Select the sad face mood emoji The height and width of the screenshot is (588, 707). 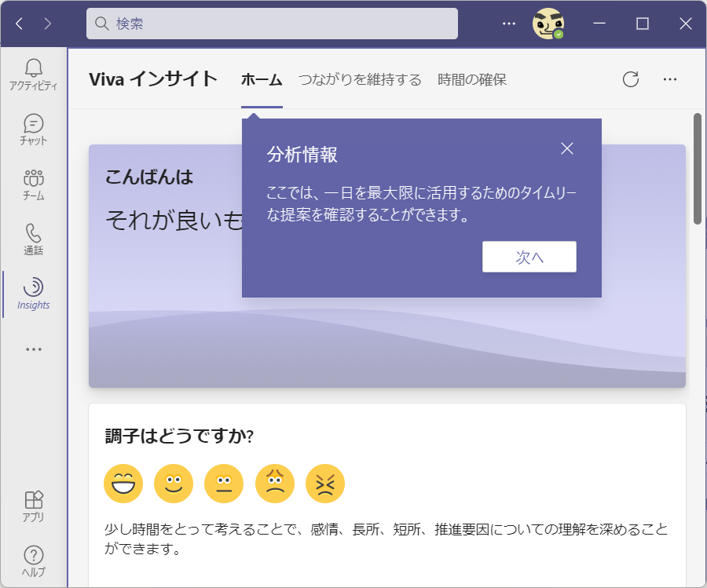[275, 484]
